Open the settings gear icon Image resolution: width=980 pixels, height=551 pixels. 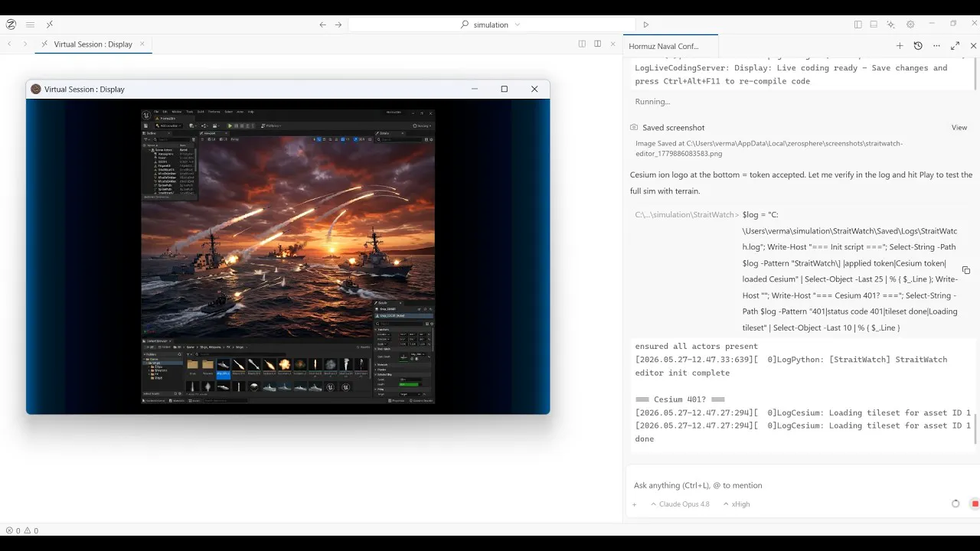(x=910, y=24)
